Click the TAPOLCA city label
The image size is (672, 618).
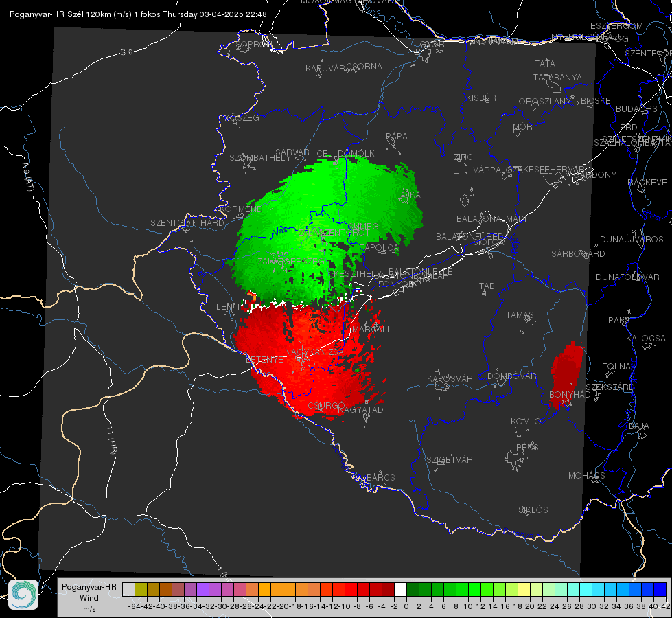380,248
